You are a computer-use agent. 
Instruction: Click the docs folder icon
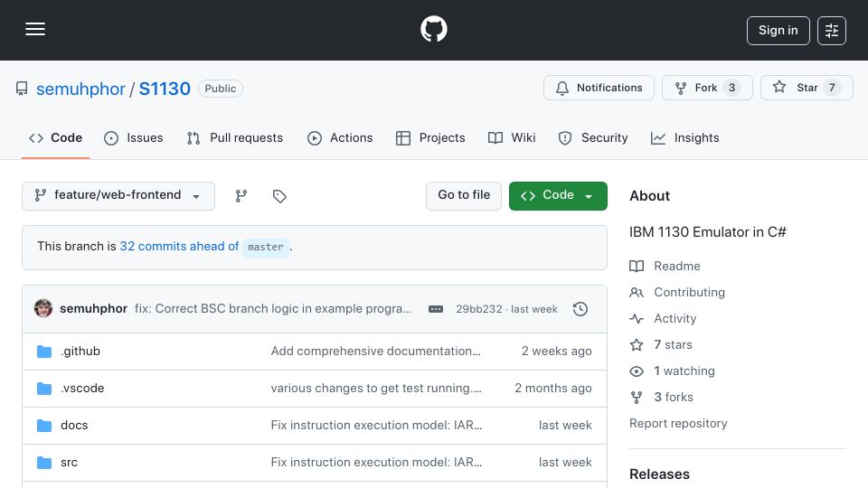[x=44, y=426]
